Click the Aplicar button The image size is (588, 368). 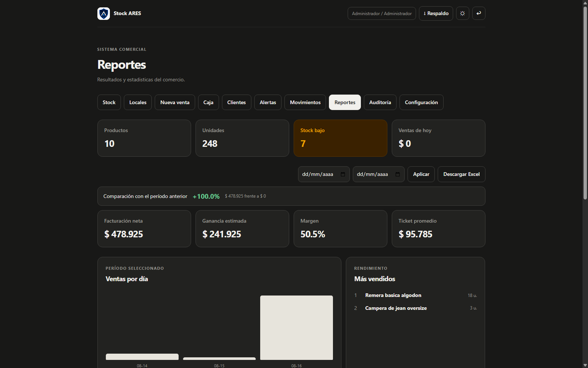click(x=421, y=174)
